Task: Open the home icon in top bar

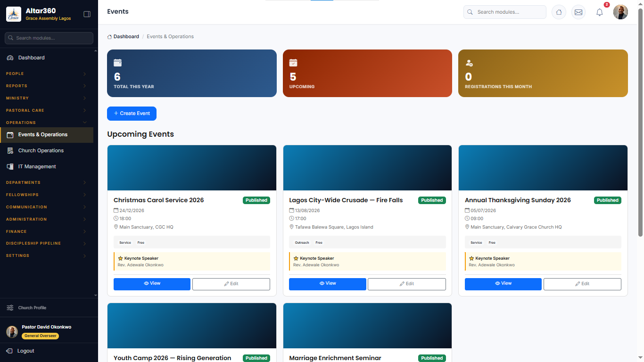Action: 559,12
